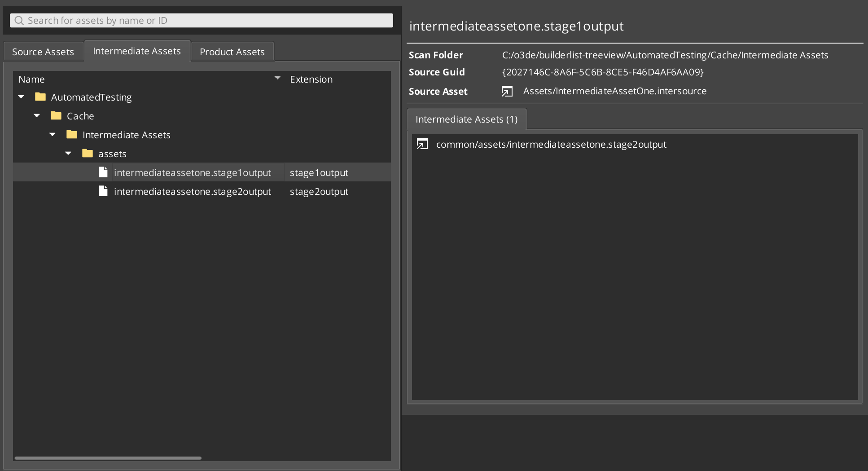Open Assets/IntermediateAssetOne.intersource source asset link
The image size is (868, 471).
click(x=615, y=91)
